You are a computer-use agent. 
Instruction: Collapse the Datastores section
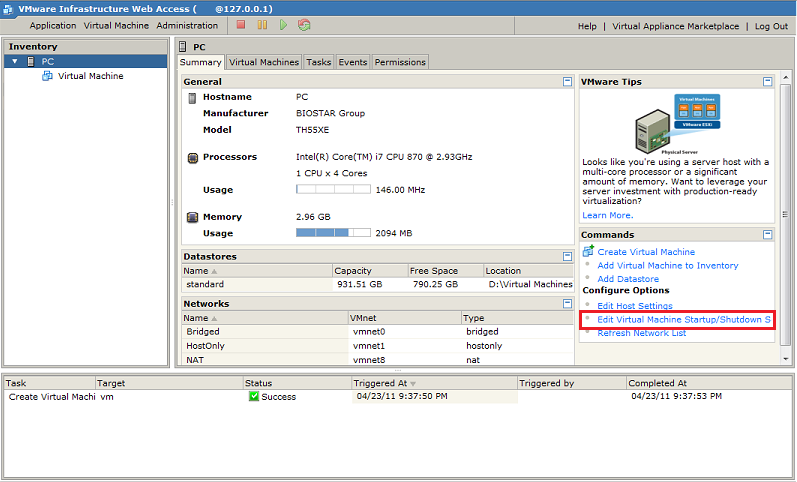(567, 257)
